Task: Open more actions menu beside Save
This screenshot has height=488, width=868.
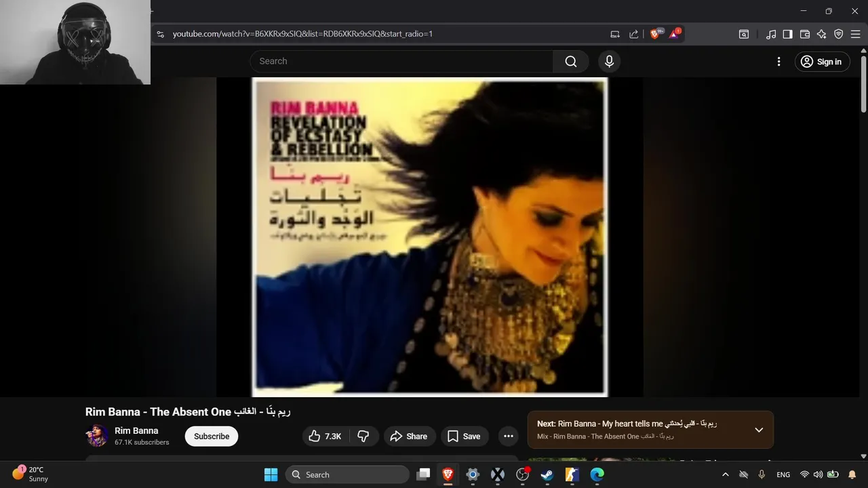Action: (x=509, y=436)
